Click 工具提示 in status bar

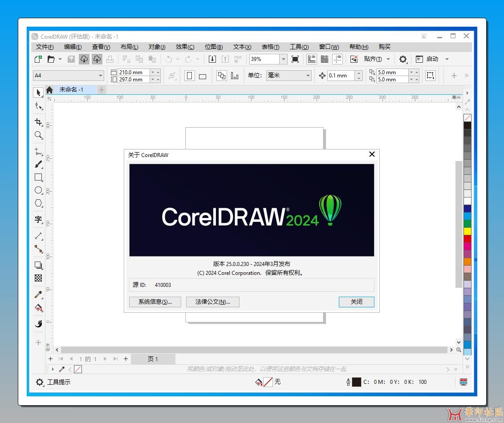[59, 382]
